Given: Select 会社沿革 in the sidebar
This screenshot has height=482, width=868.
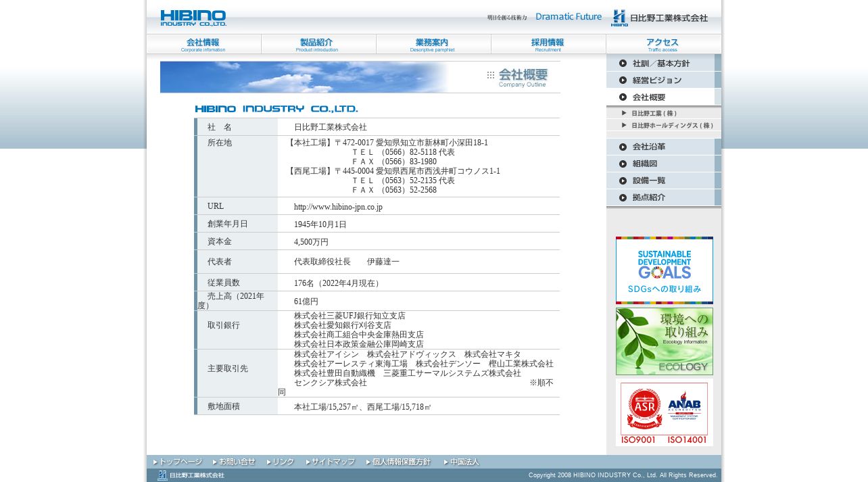Looking at the screenshot, I should click(664, 147).
